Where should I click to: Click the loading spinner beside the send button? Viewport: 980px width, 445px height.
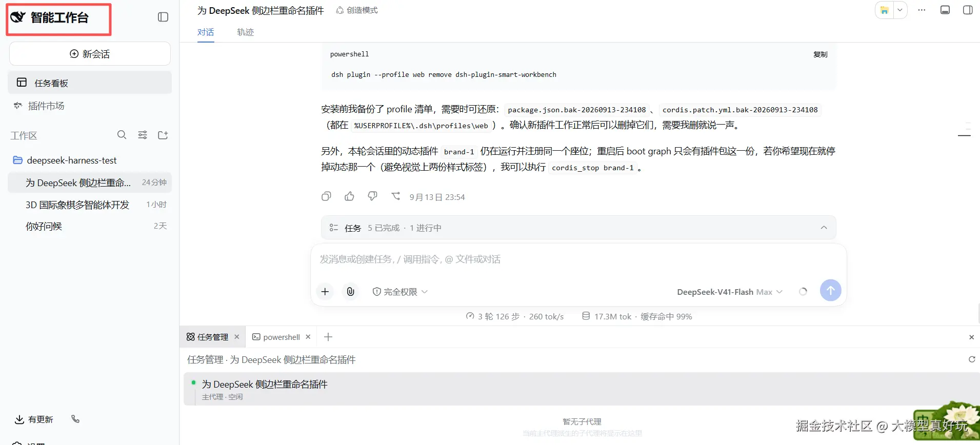[803, 292]
